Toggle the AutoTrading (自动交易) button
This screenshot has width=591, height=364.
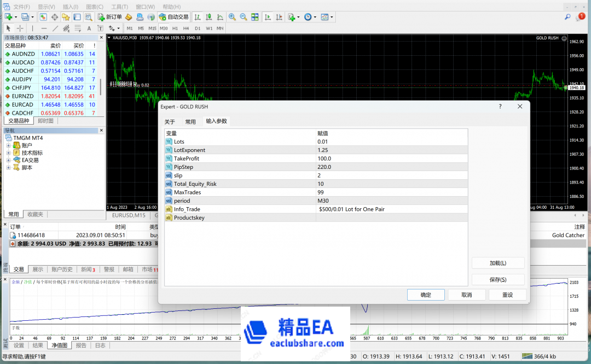[173, 17]
